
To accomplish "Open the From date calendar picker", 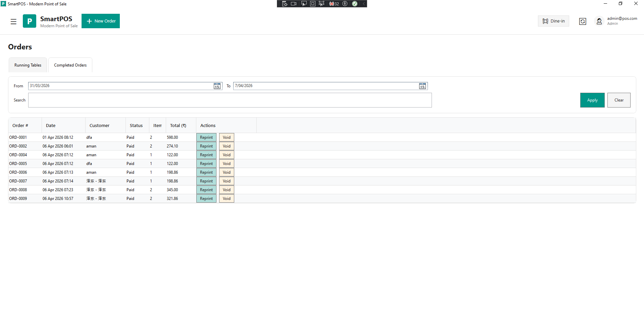I will click(x=217, y=86).
